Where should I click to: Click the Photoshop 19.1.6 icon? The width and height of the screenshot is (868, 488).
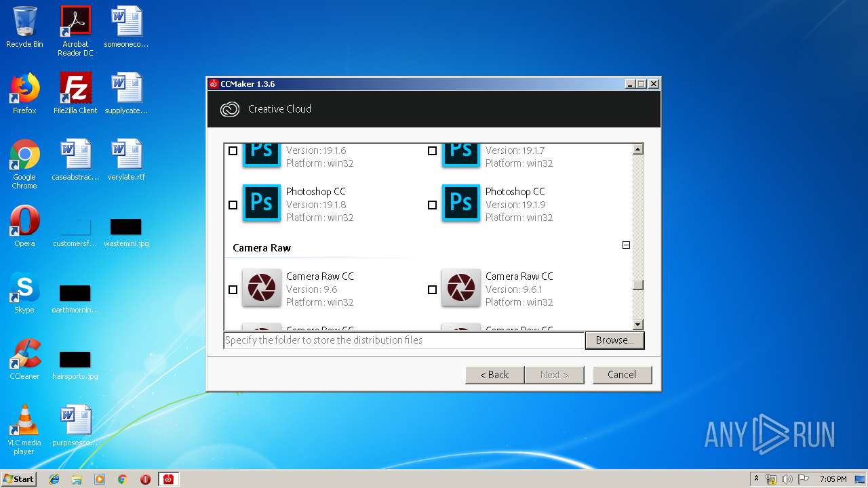(262, 155)
